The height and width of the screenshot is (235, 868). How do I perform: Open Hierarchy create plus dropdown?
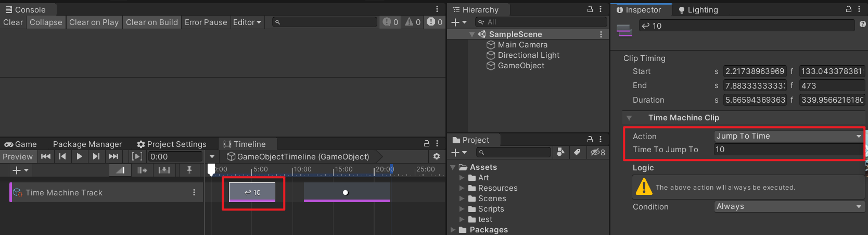tap(459, 22)
